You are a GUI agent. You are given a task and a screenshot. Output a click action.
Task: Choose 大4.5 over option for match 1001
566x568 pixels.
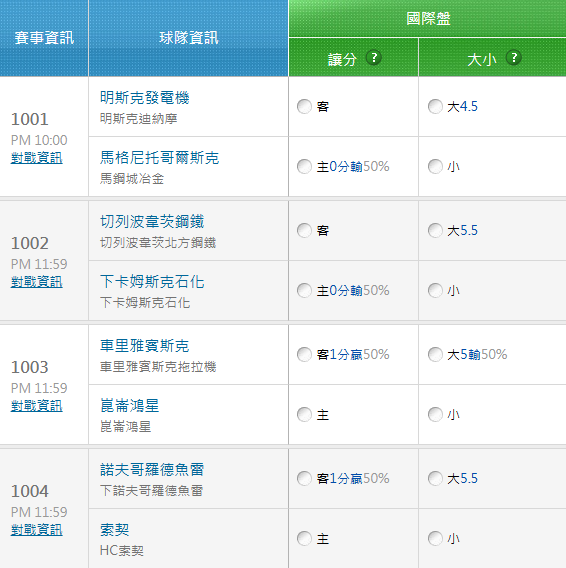[435, 106]
